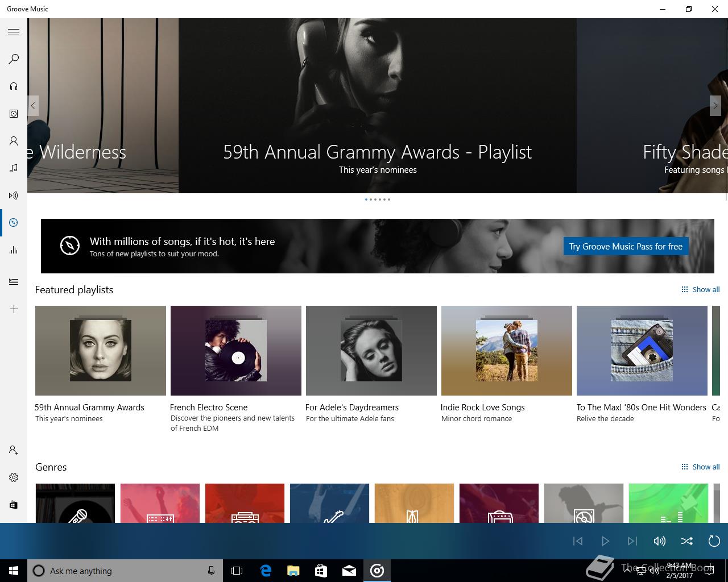The width and height of the screenshot is (728, 582).
Task: Open File Explorer from taskbar
Action: [293, 571]
